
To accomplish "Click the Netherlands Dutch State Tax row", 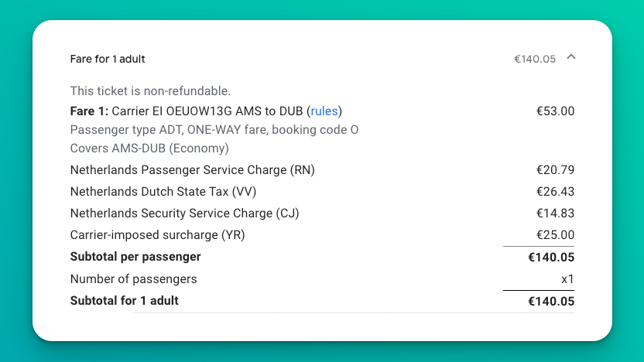I will pyautogui.click(x=172, y=191).
